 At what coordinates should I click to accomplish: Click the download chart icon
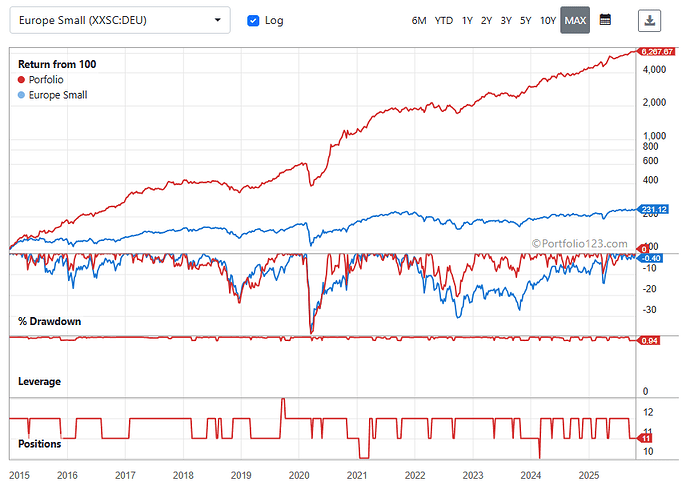pyautogui.click(x=650, y=20)
